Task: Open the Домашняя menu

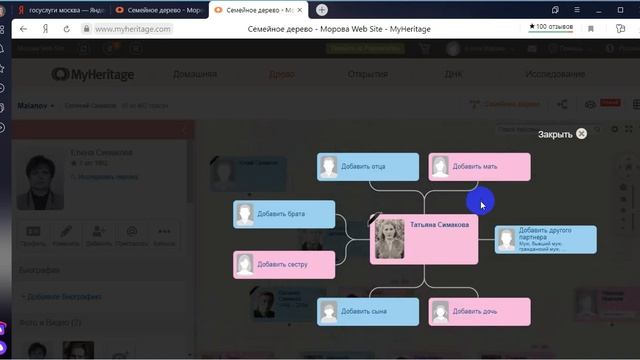Action: point(195,74)
